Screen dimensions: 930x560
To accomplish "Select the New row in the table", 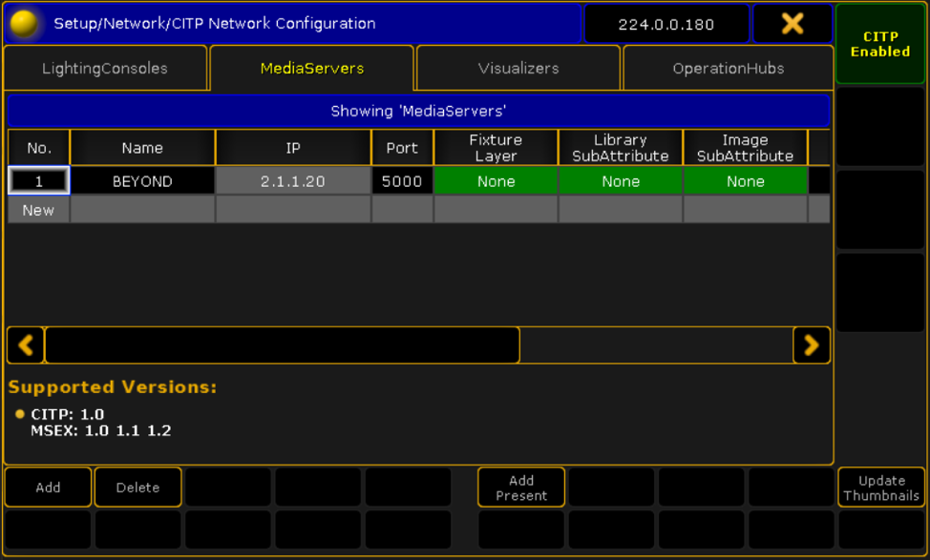I will [38, 210].
